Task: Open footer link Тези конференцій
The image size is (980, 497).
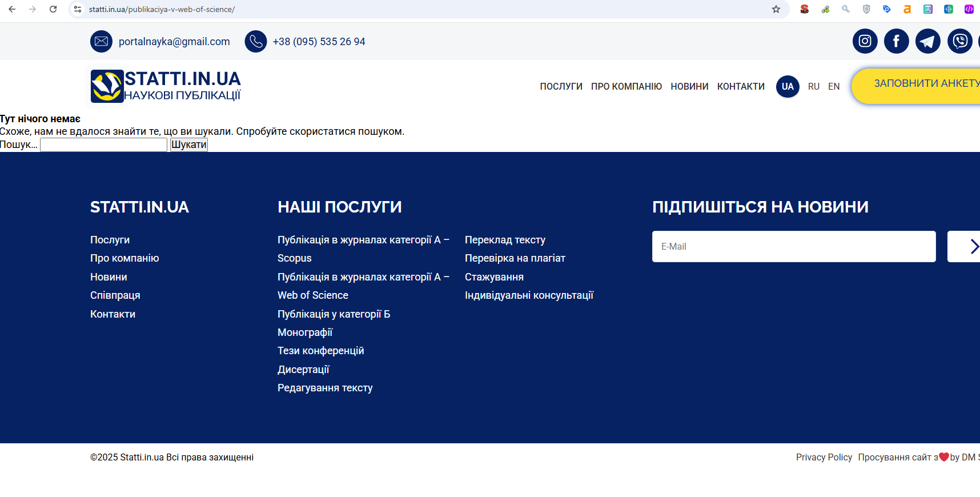Action: (320, 351)
